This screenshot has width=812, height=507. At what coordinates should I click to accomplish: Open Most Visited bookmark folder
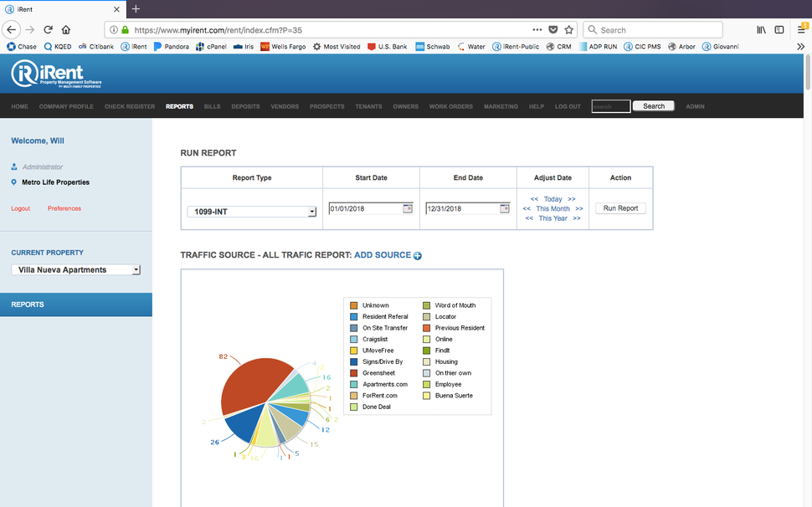point(337,47)
